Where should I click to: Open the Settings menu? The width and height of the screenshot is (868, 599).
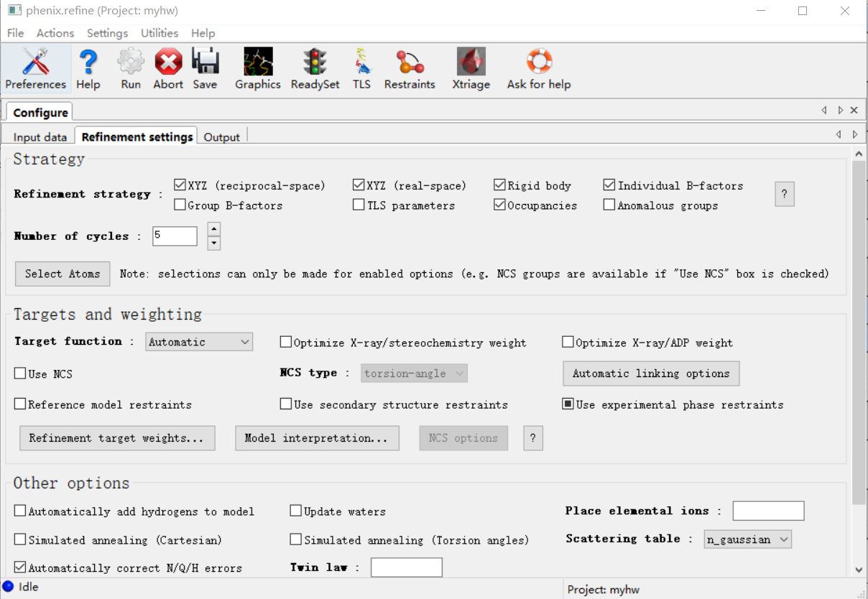click(107, 33)
